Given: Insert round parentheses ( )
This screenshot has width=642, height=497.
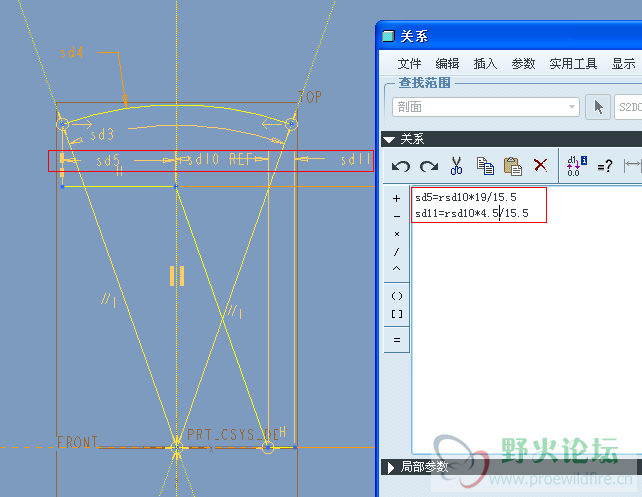Looking at the screenshot, I should [x=397, y=296].
